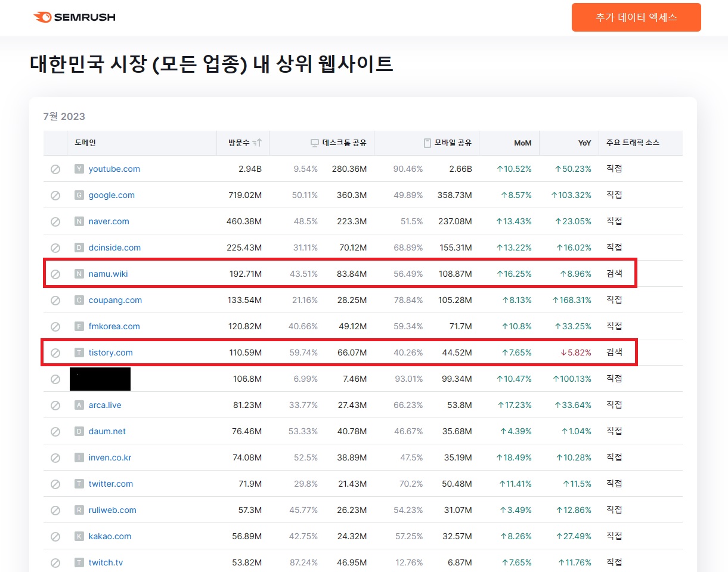Click the 대한민국 시장 page heading
Image resolution: width=728 pixels, height=572 pixels.
pos(211,63)
